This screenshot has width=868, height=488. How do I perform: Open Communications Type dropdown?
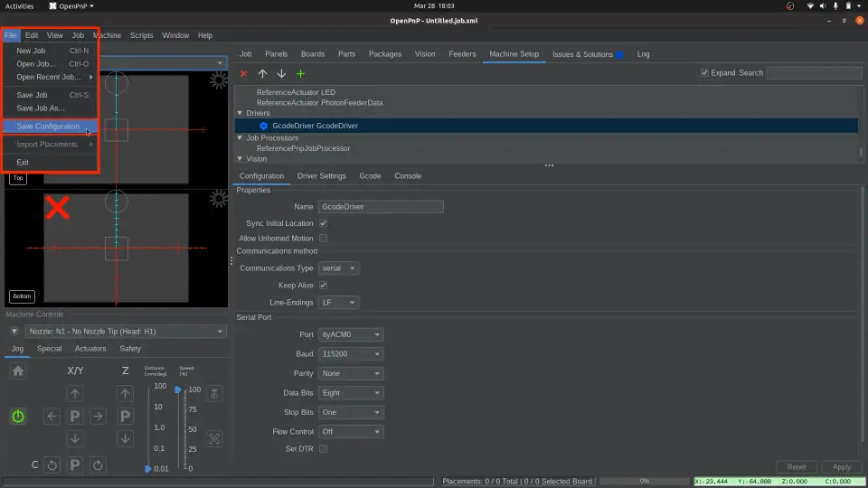click(339, 268)
